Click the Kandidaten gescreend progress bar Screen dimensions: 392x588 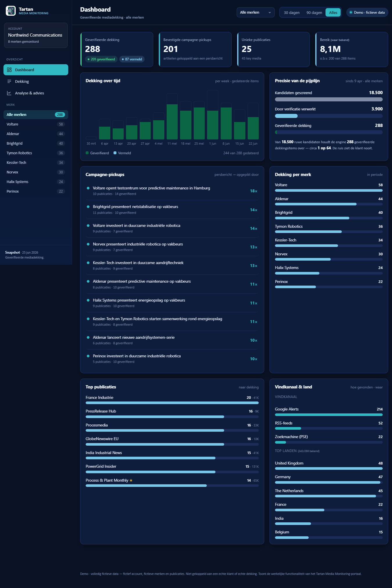click(x=329, y=99)
